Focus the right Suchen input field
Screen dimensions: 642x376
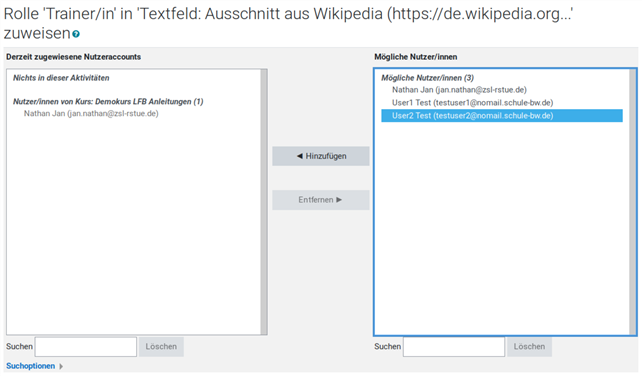click(x=454, y=347)
